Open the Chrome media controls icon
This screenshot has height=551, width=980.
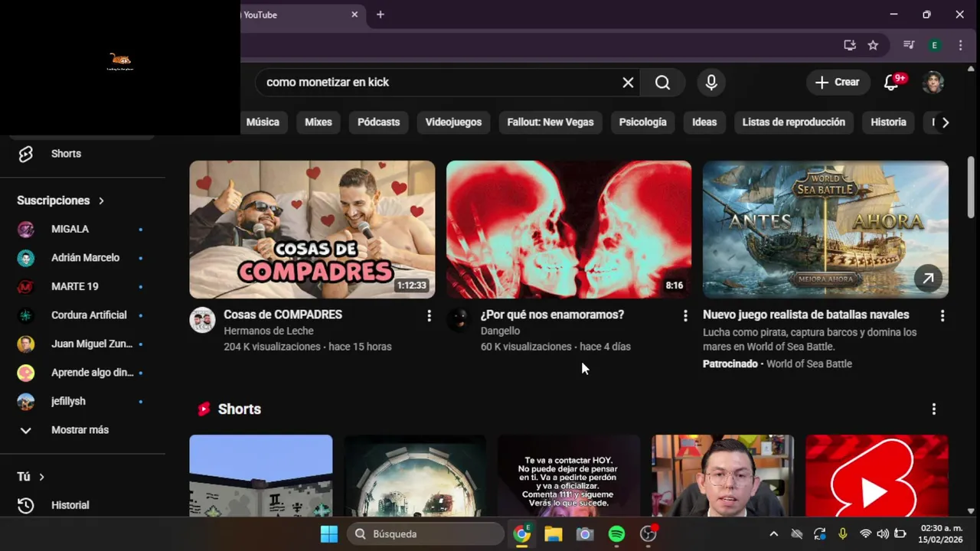(909, 45)
